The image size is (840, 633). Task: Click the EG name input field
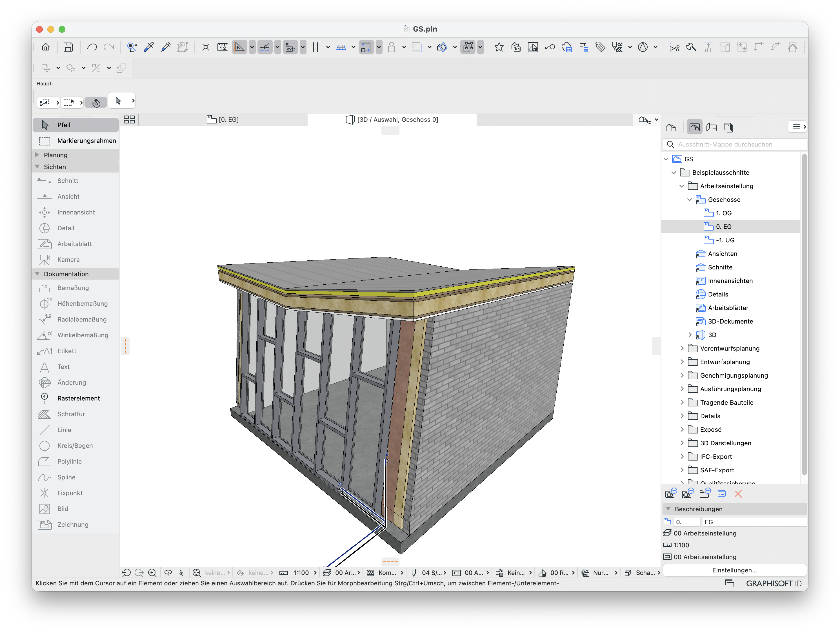(x=754, y=522)
